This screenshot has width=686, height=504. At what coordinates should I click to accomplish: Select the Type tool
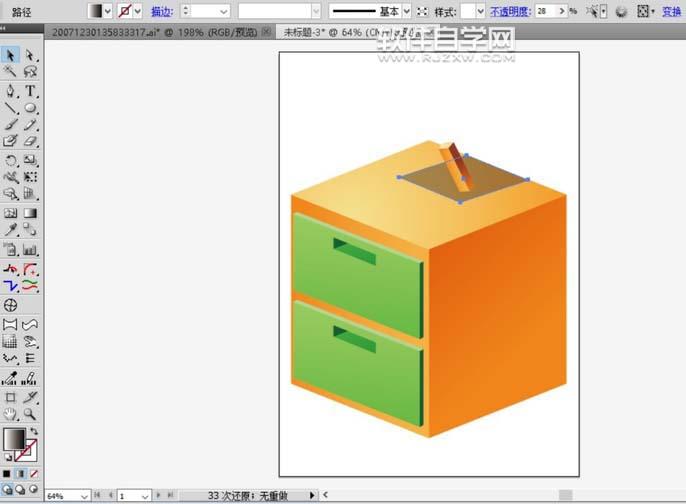30,91
